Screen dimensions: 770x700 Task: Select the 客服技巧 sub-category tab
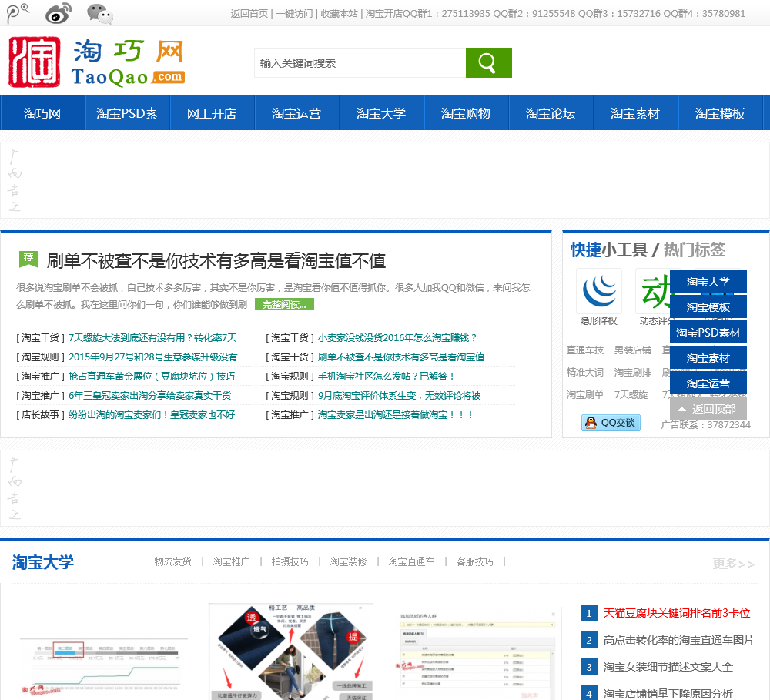475,561
